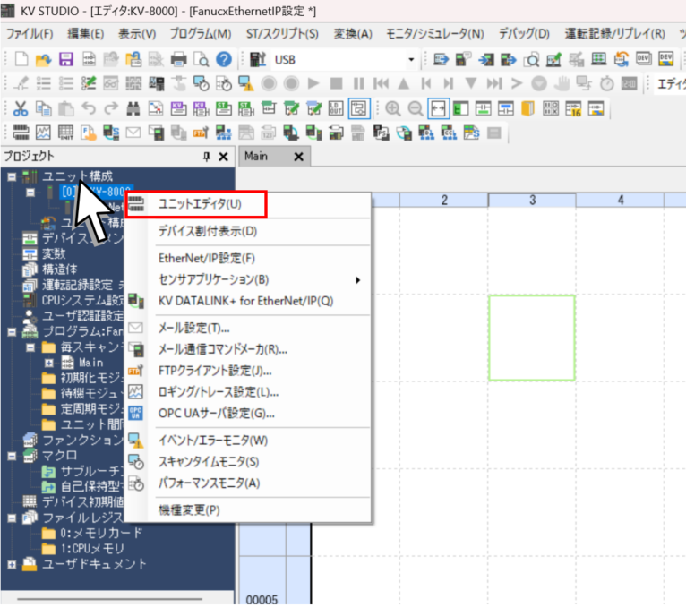Collapse ユニット構成 tree node
This screenshot has width=686, height=616.
12,176
